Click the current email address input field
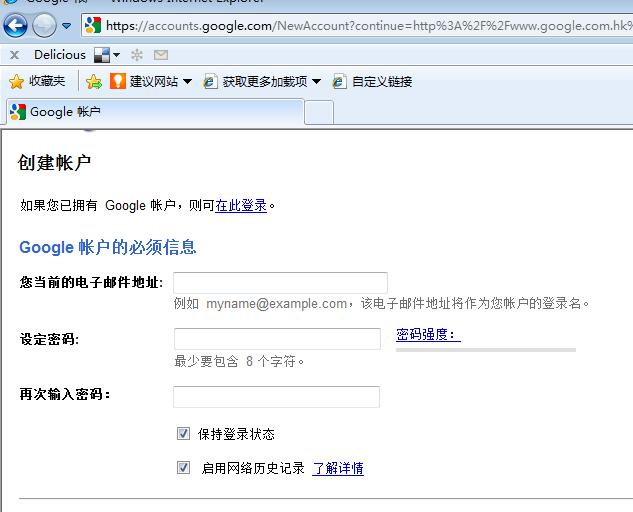 [x=280, y=283]
